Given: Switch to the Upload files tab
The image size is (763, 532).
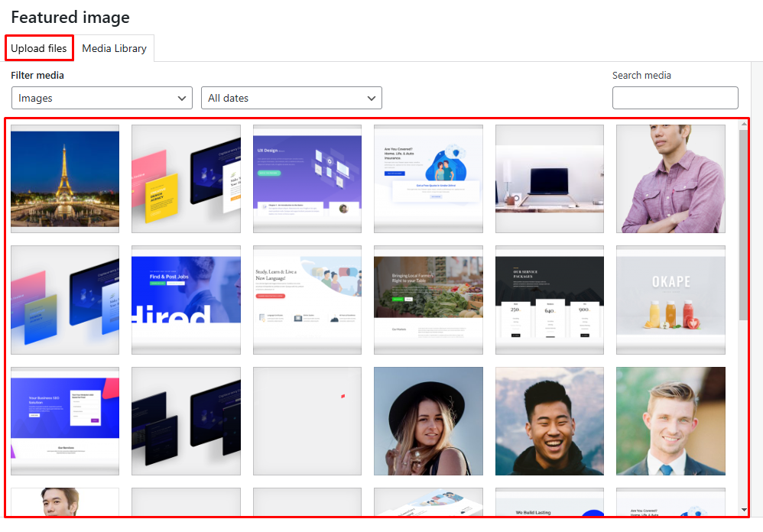Looking at the screenshot, I should (39, 48).
